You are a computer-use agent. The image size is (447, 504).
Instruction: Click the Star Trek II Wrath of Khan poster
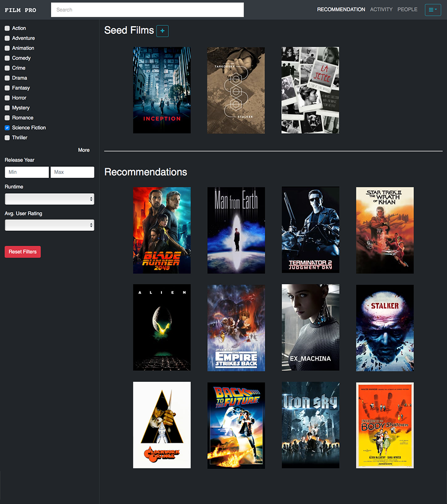point(384,230)
